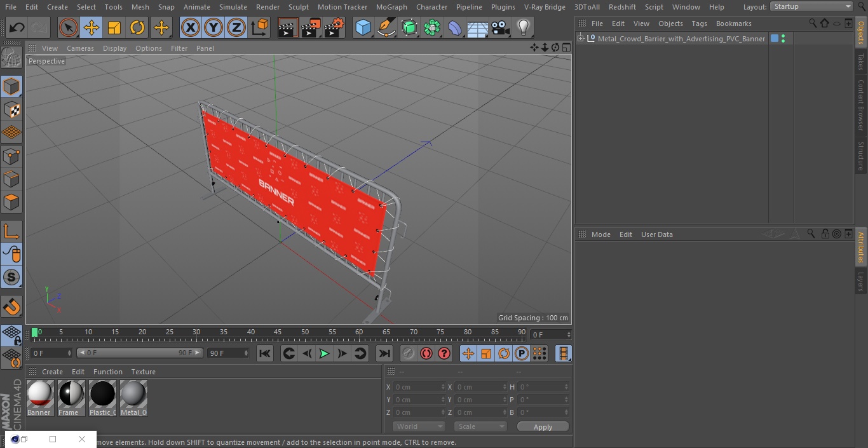Switch to Texture mode checkered icon
The image size is (868, 448).
11,109
